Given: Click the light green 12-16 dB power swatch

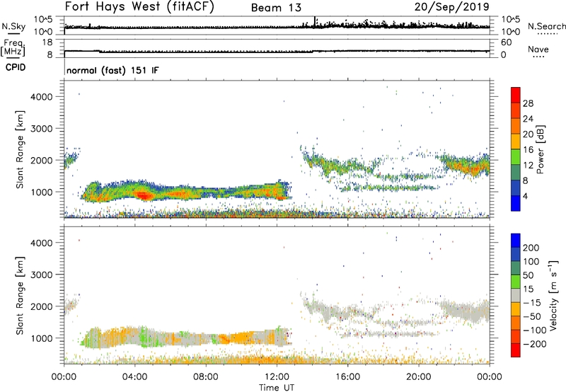Looking at the screenshot, I should pyautogui.click(x=516, y=156).
